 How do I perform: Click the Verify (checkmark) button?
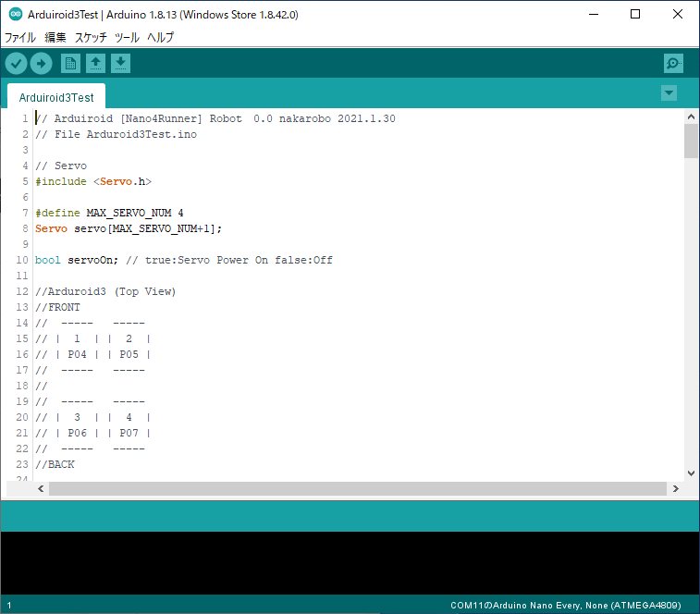point(16,64)
